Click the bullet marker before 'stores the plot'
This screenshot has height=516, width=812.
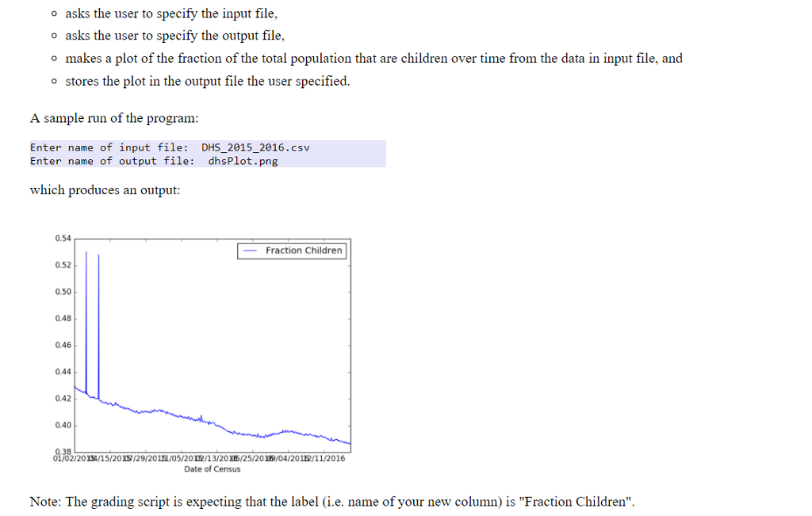(x=52, y=82)
